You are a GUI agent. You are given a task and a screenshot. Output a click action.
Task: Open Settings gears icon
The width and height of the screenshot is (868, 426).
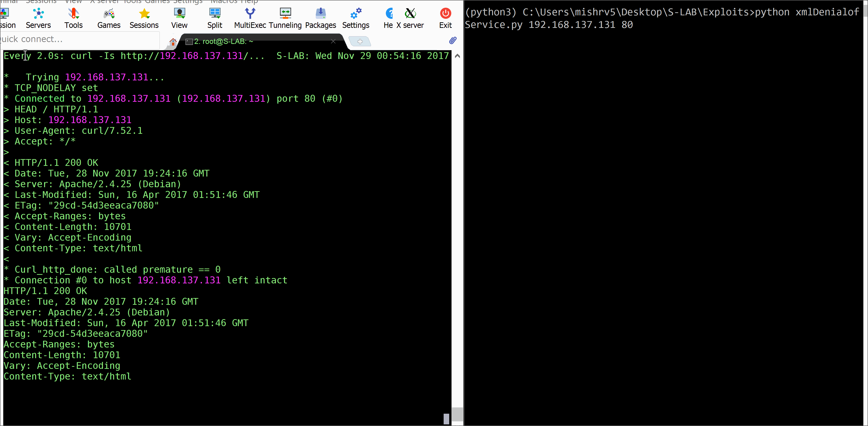356,13
